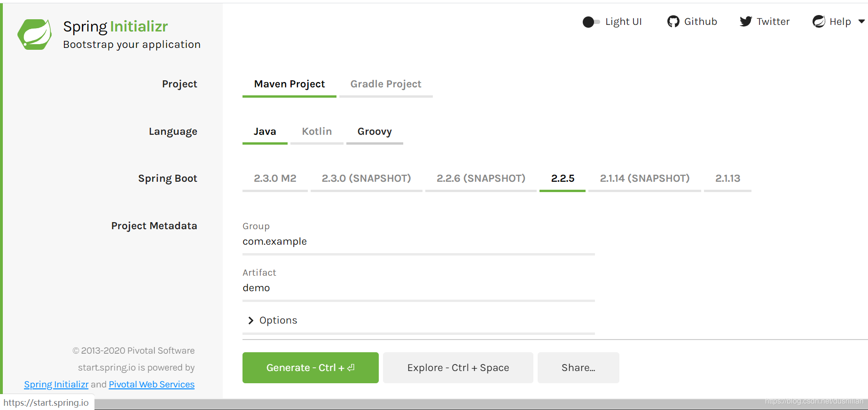Click the Options label text
Screen dimensions: 868x410
coord(278,320)
